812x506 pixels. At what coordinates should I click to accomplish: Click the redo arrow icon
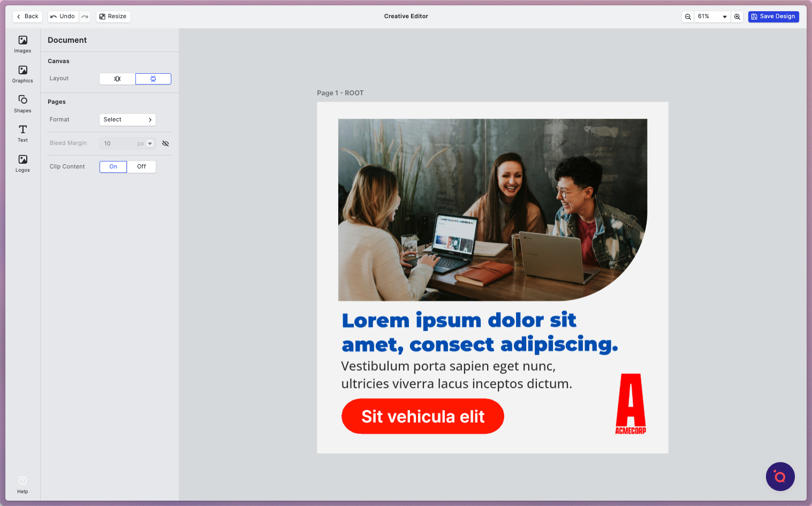[85, 17]
